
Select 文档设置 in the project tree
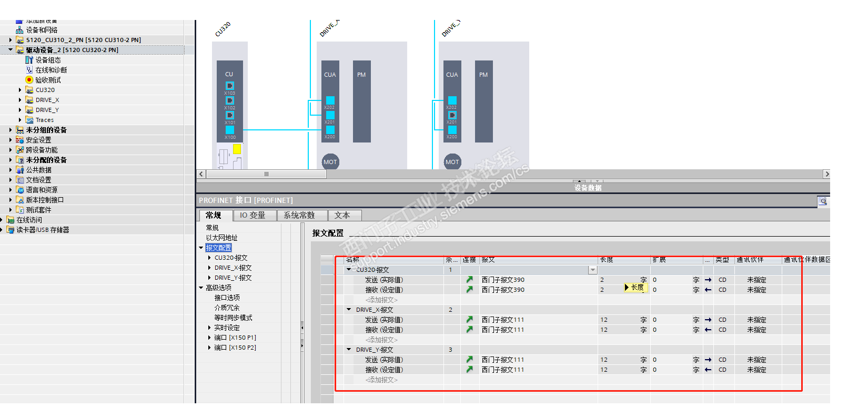click(x=38, y=180)
